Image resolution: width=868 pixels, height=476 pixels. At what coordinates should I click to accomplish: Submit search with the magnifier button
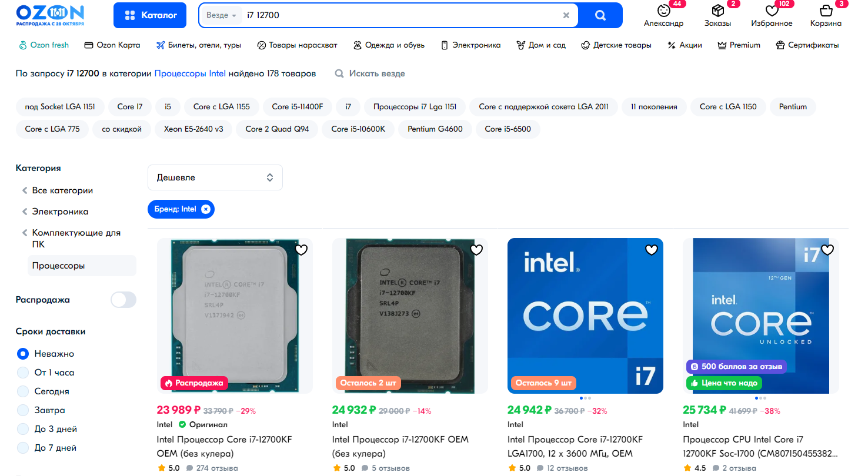(600, 15)
